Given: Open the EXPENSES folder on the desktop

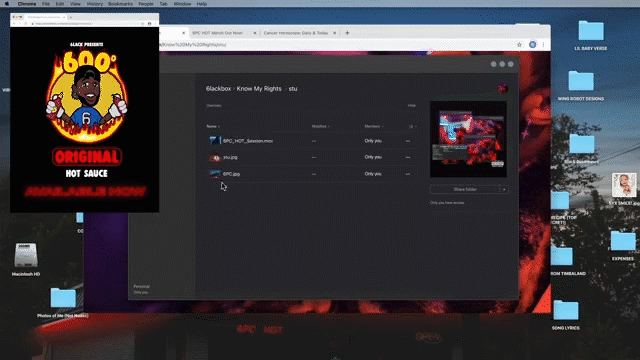Looking at the screenshot, I should point(623,240).
